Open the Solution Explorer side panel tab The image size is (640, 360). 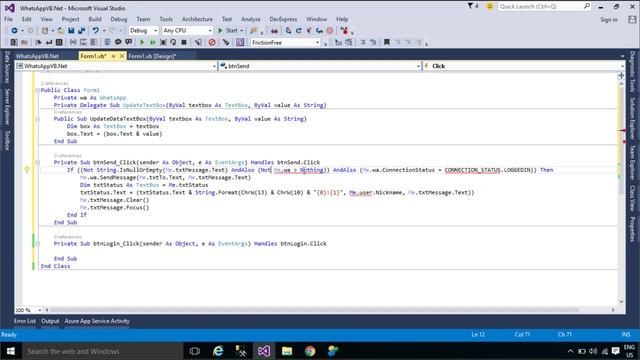(x=632, y=118)
